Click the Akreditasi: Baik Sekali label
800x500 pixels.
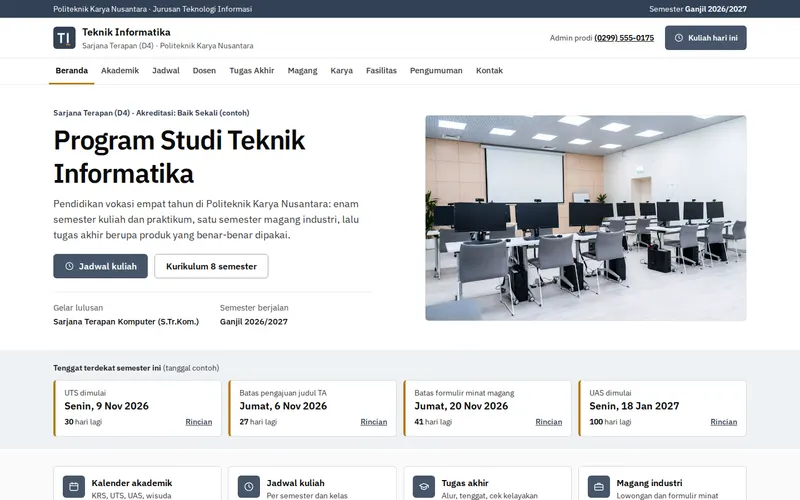pos(192,113)
